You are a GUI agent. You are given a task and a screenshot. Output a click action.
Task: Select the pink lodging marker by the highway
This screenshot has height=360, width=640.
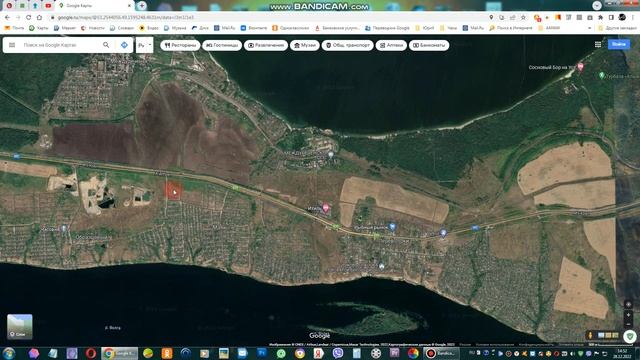pos(326,208)
